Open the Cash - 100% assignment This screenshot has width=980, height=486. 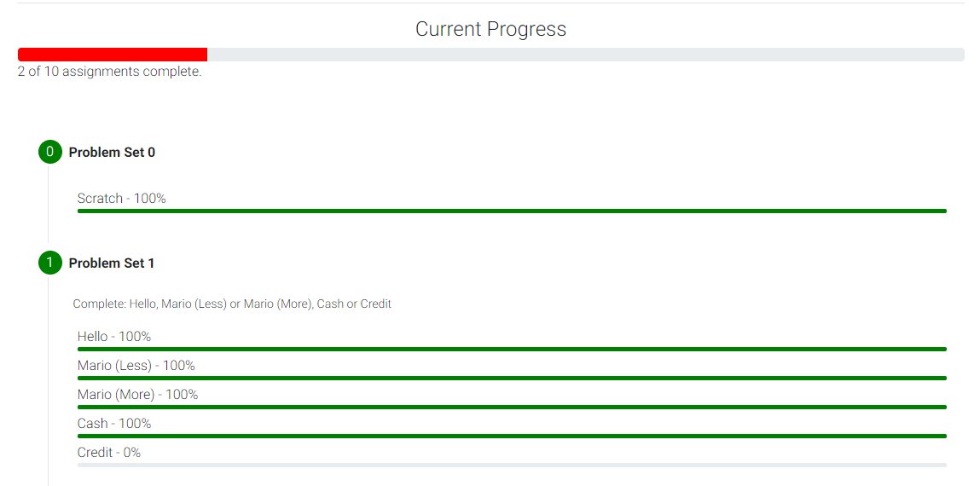(113, 424)
